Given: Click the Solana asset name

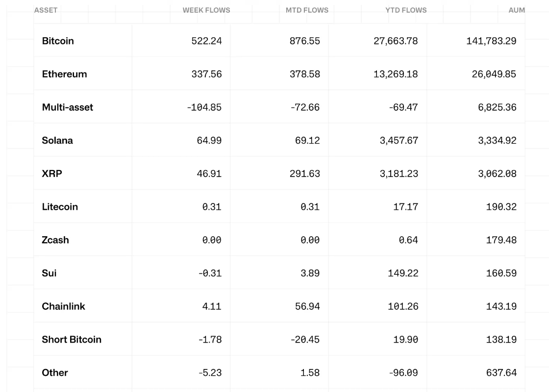Looking at the screenshot, I should tap(57, 141).
